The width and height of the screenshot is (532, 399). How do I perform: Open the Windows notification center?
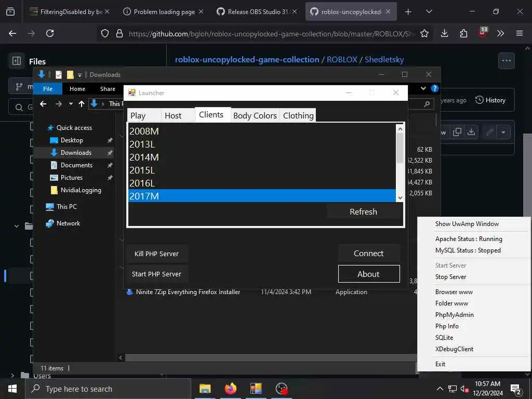pos(516,389)
